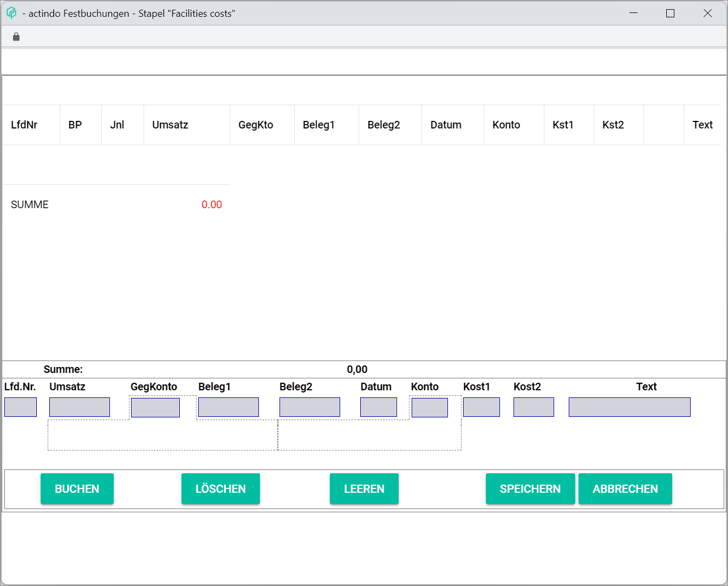This screenshot has height=586, width=728.
Task: Select the Kost1 input field
Action: point(482,407)
